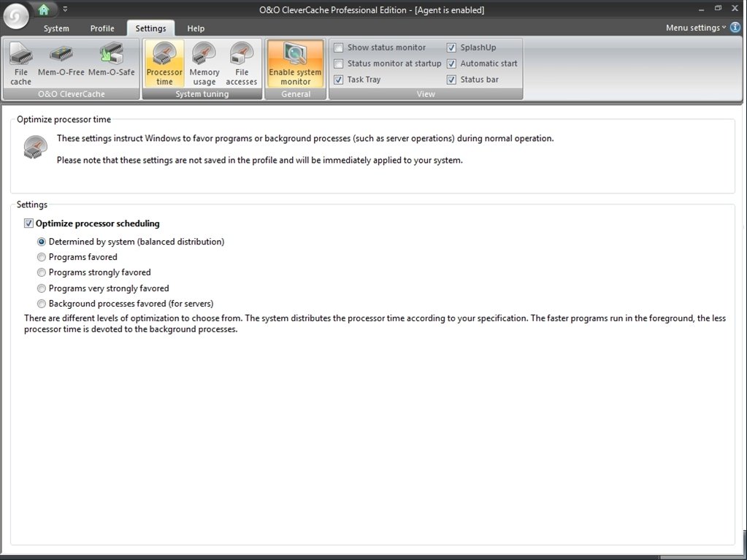Viewport: 747px width, 560px height.
Task: Switch to the Settings tab
Action: (150, 28)
